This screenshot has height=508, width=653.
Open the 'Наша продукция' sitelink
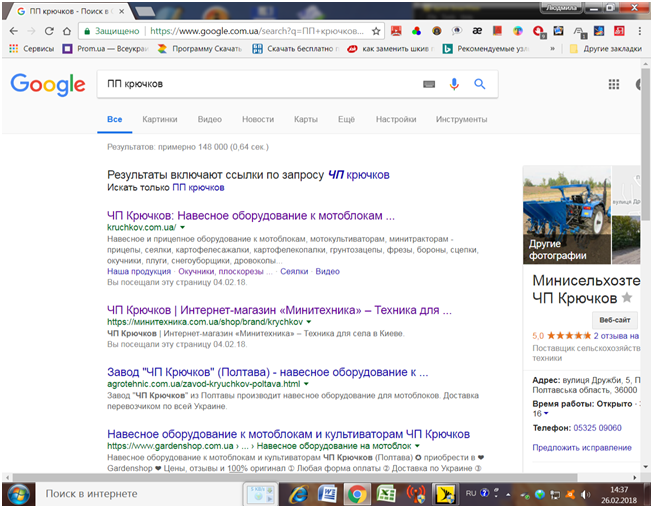pos(139,271)
